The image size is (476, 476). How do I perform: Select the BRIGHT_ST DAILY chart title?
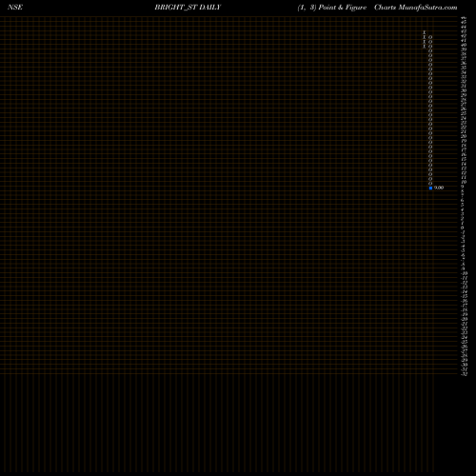click(x=188, y=8)
